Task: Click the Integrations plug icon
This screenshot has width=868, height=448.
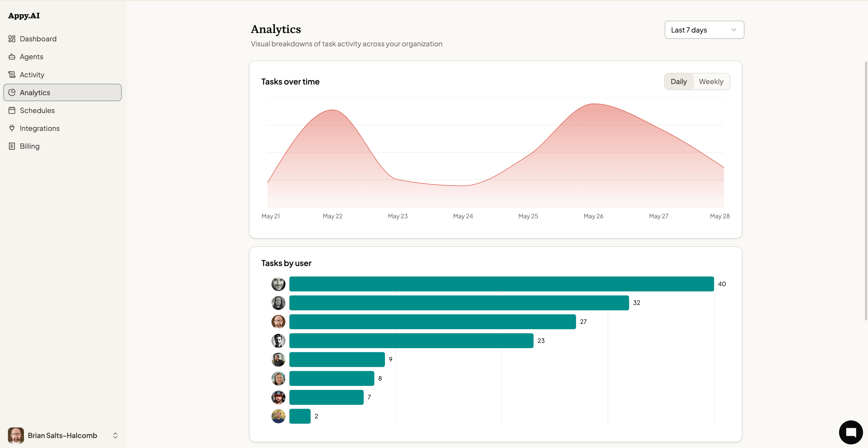Action: coord(12,128)
